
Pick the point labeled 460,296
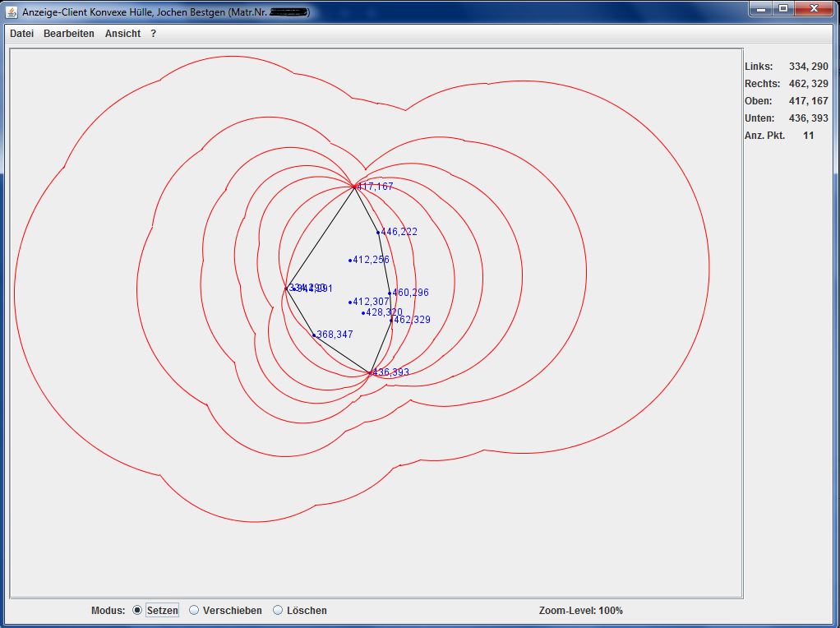[390, 293]
